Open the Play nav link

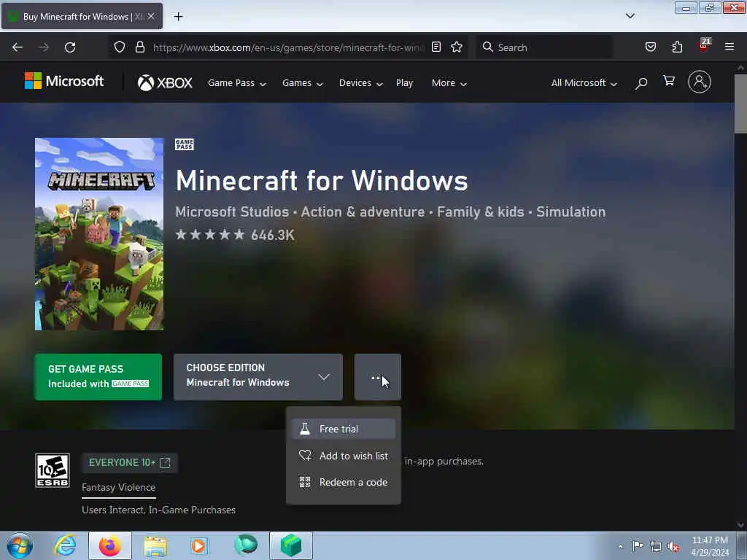(x=404, y=83)
